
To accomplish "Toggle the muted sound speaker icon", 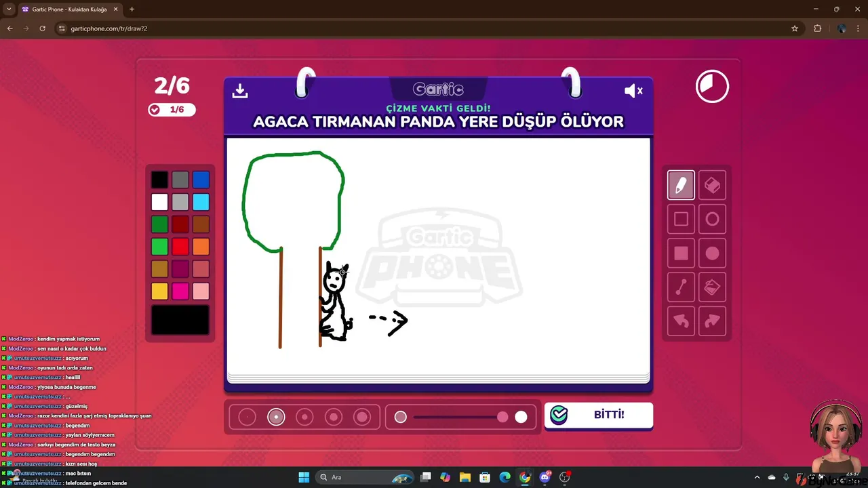I will click(633, 91).
